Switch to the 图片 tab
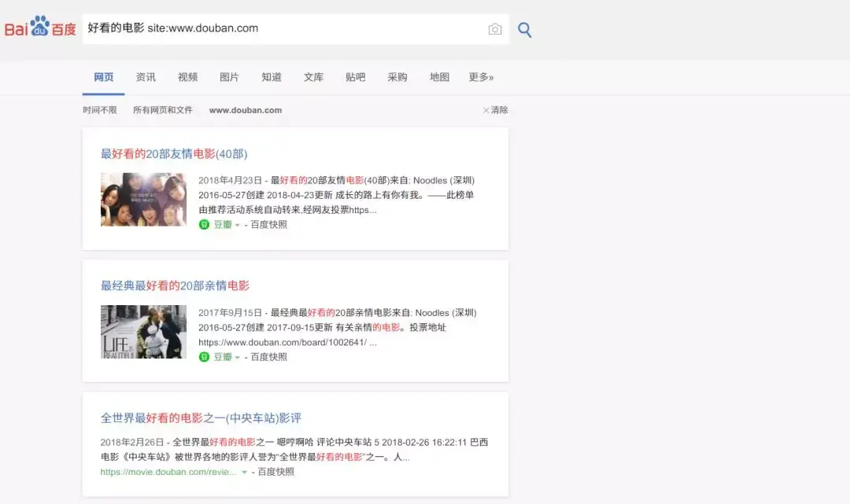This screenshot has height=504, width=850. click(229, 77)
